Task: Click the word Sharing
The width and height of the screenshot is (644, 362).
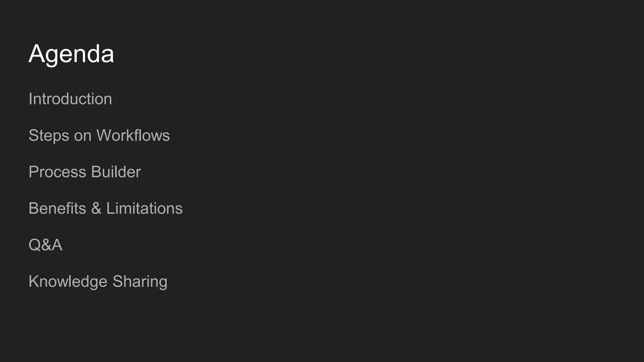Action: [x=140, y=282]
